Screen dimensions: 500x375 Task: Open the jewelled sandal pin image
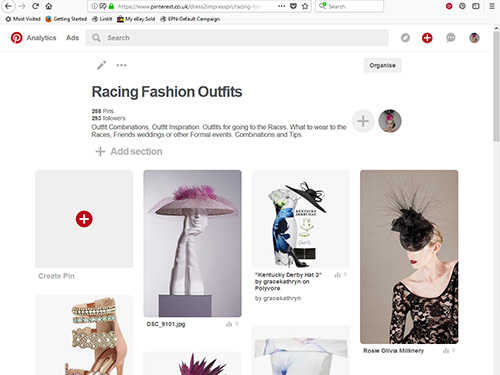[x=84, y=335]
